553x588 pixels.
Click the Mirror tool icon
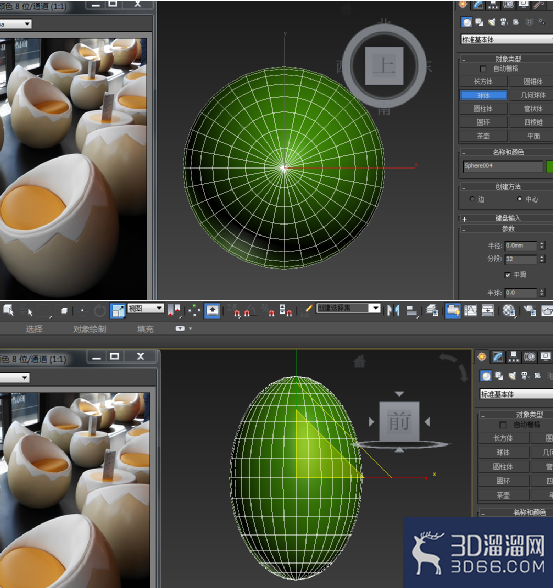pos(393,310)
